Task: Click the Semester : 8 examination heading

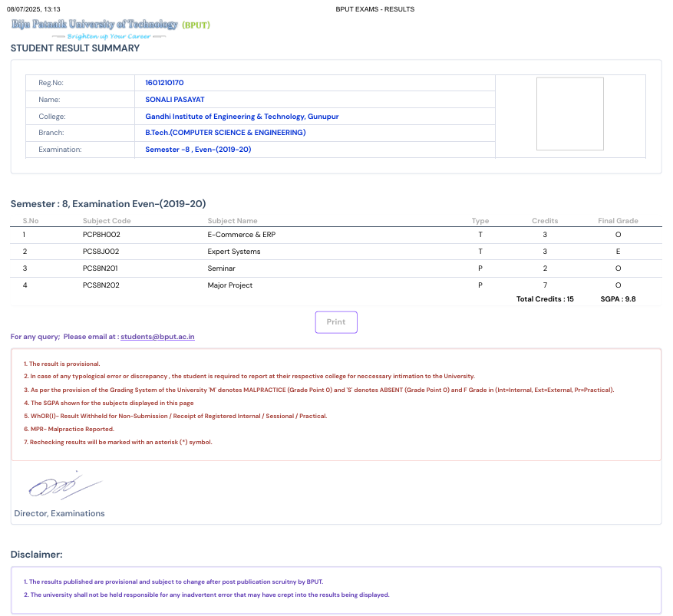Action: pos(108,204)
